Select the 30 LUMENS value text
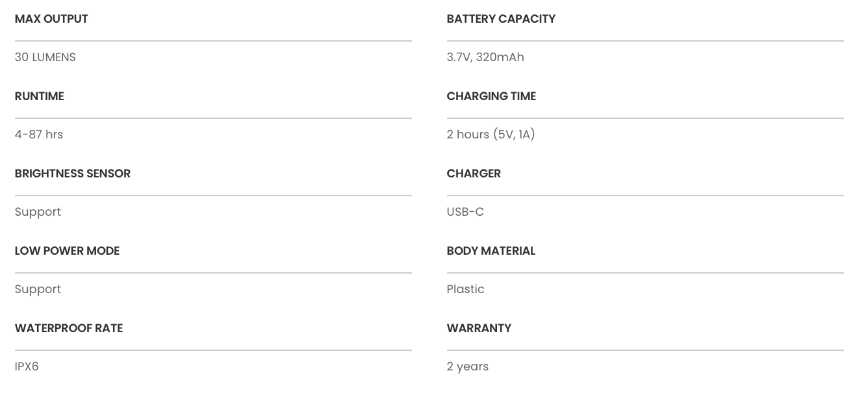Screen dimensions: 868x399 point(45,57)
